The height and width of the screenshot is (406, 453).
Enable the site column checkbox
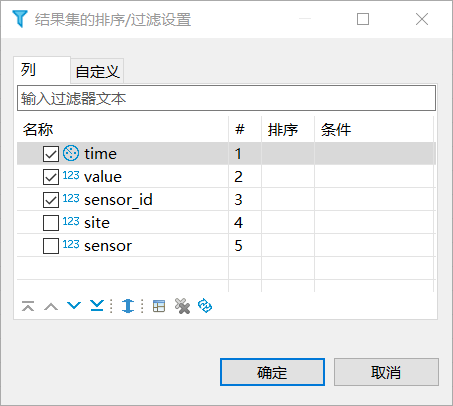coord(51,223)
